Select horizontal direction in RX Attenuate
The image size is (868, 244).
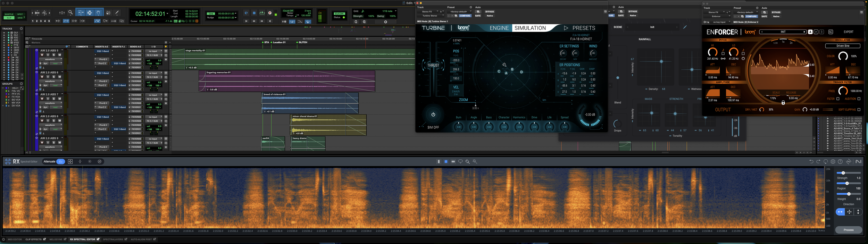point(840,212)
